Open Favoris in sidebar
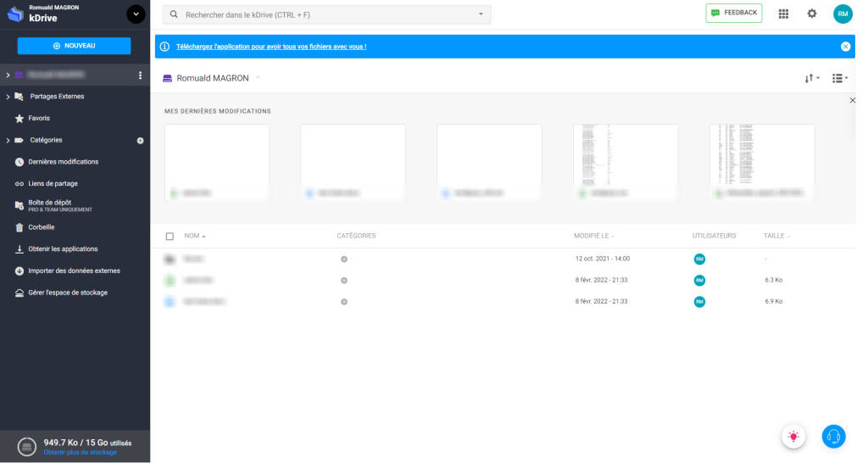The height and width of the screenshot is (463, 868). click(39, 119)
